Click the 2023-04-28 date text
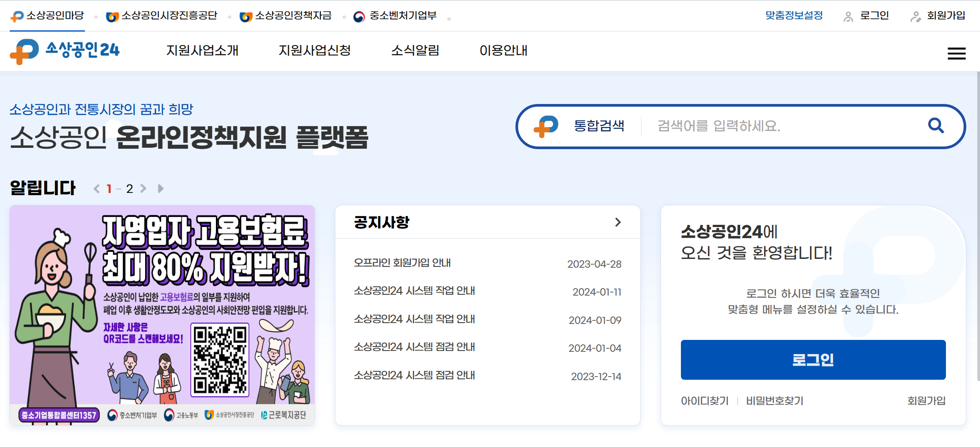The image size is (980, 447). pos(594,264)
